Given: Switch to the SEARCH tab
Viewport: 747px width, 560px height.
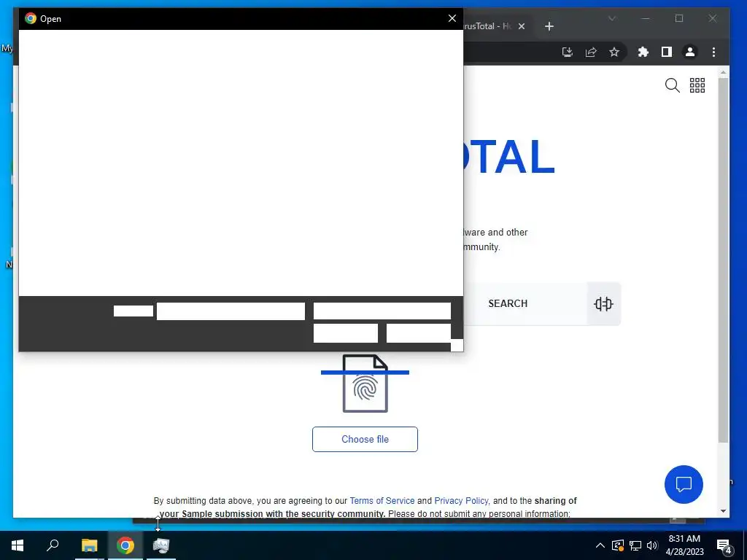Looking at the screenshot, I should pyautogui.click(x=508, y=304).
